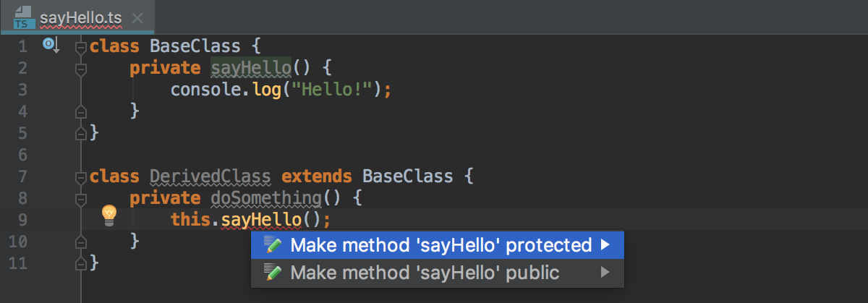Click the sayHello call on line 9
This screenshot has width=868, height=303.
[x=261, y=219]
